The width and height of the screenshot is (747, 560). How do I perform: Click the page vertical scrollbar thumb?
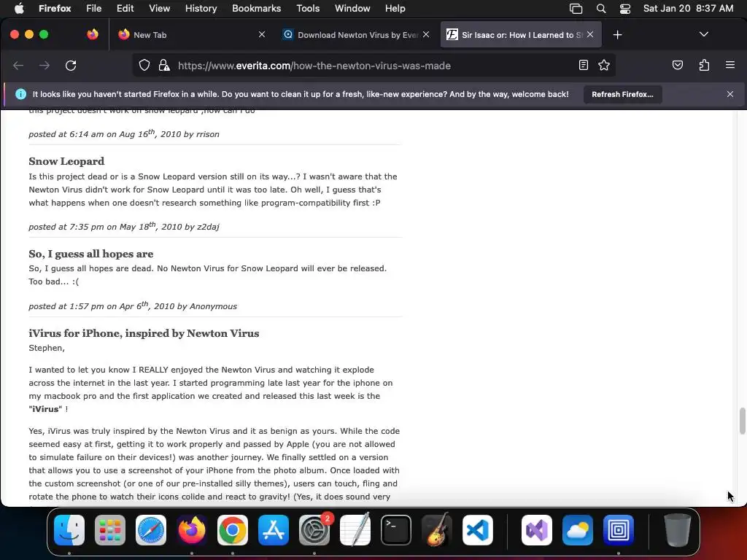(x=742, y=421)
